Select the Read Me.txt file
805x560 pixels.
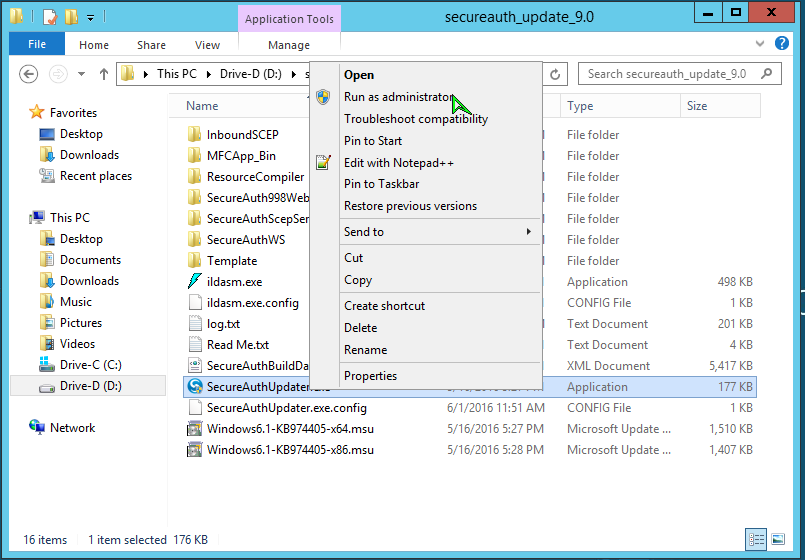pyautogui.click(x=238, y=345)
